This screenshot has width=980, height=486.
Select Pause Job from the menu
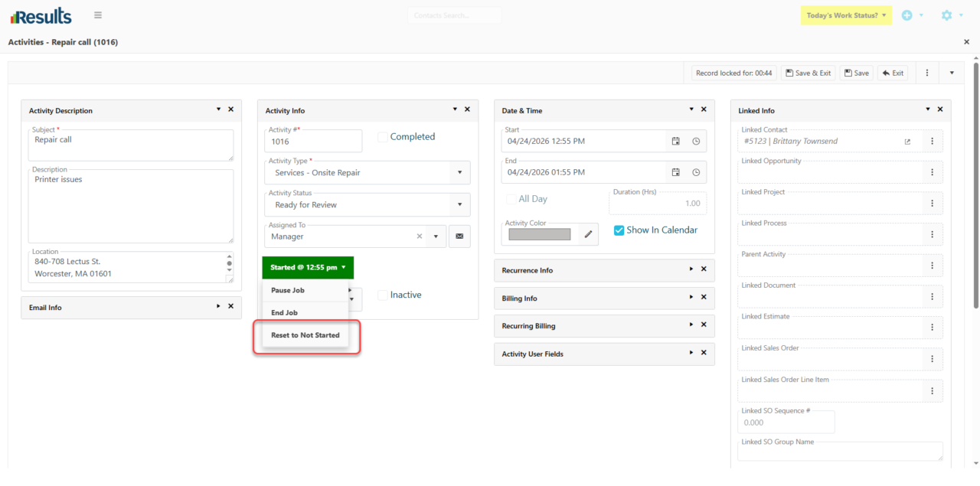point(305,290)
